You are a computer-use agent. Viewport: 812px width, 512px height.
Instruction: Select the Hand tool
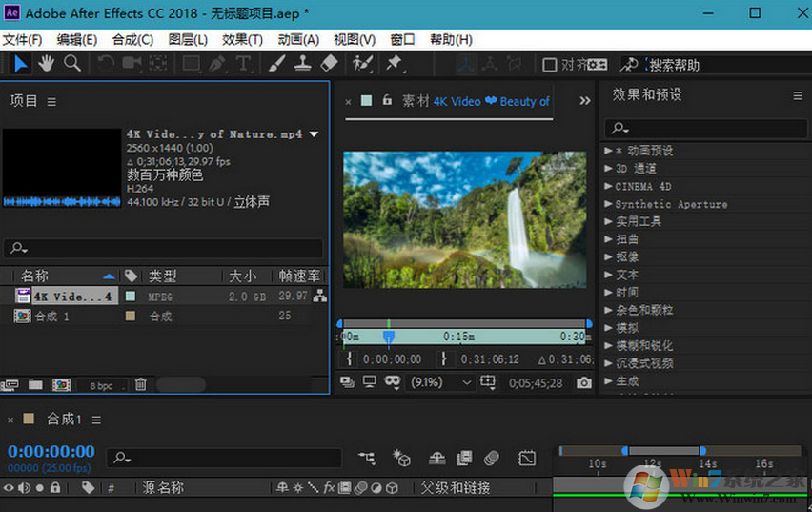coord(46,64)
